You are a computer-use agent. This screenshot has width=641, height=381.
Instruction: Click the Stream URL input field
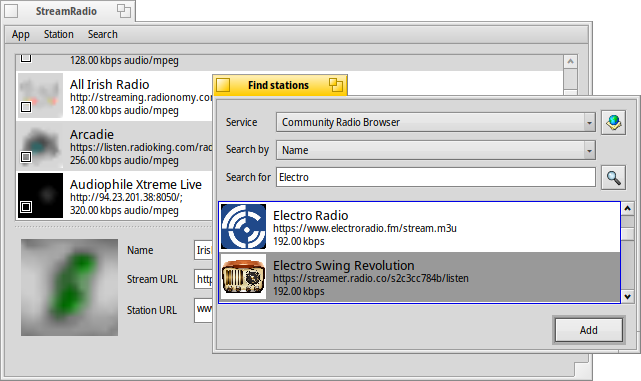[204, 279]
